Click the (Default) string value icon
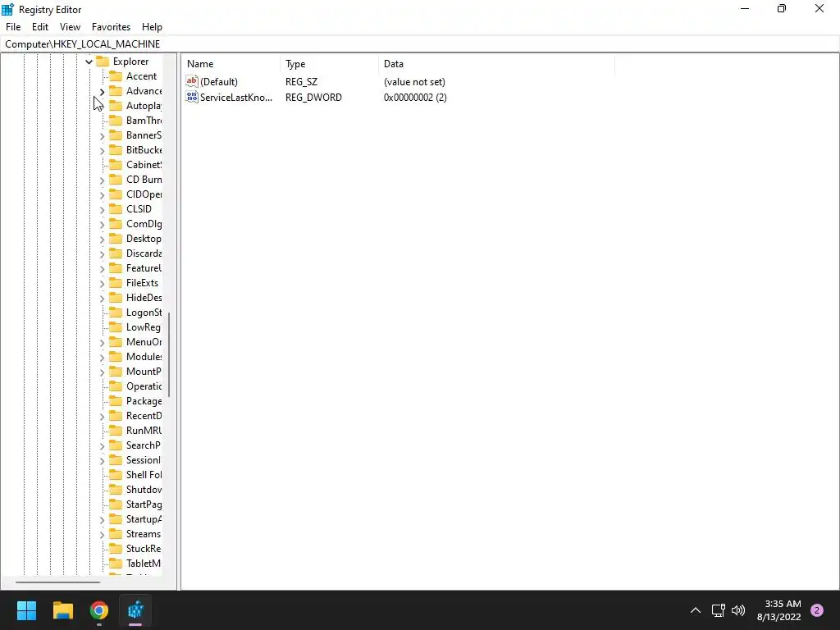The image size is (840, 630). pos(192,81)
